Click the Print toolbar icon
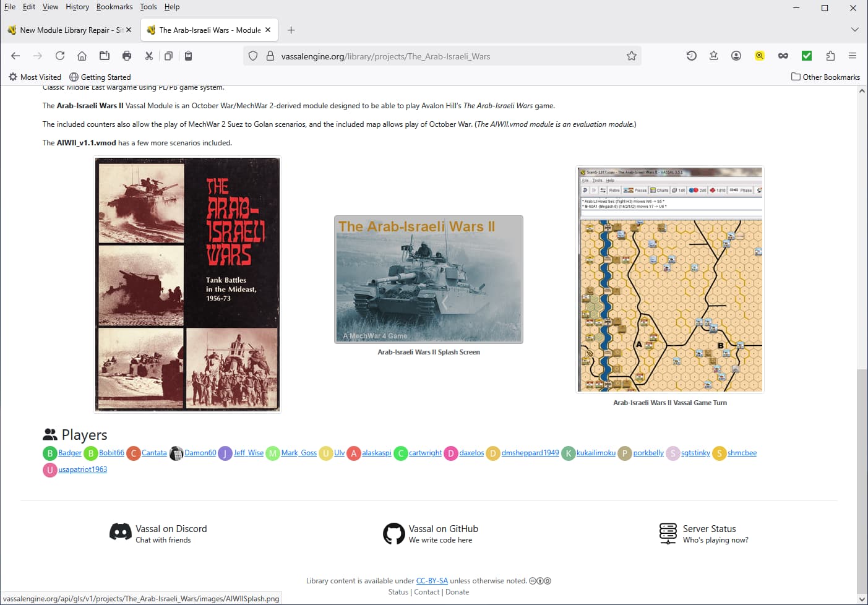Viewport: 868px width, 605px height. [x=127, y=56]
